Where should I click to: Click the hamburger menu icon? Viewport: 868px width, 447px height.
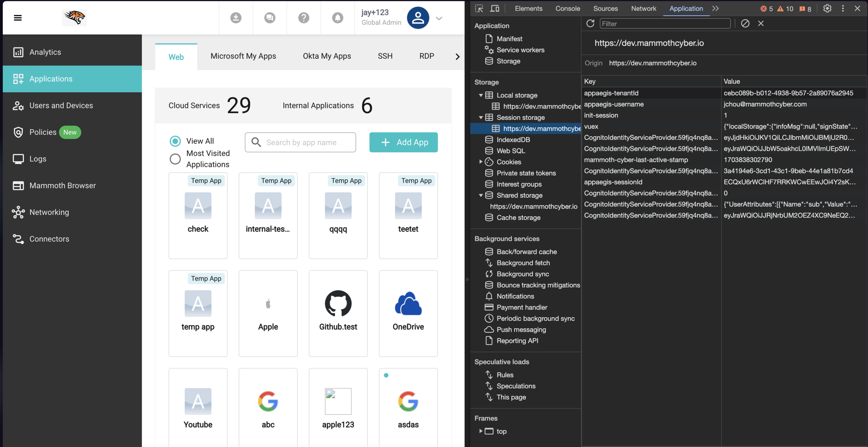pos(18,18)
